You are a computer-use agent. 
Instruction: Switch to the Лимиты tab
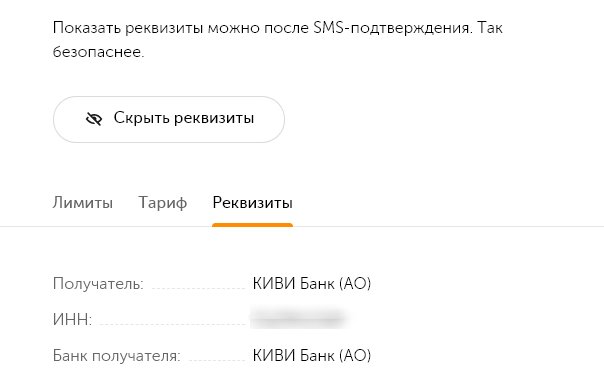(x=83, y=203)
